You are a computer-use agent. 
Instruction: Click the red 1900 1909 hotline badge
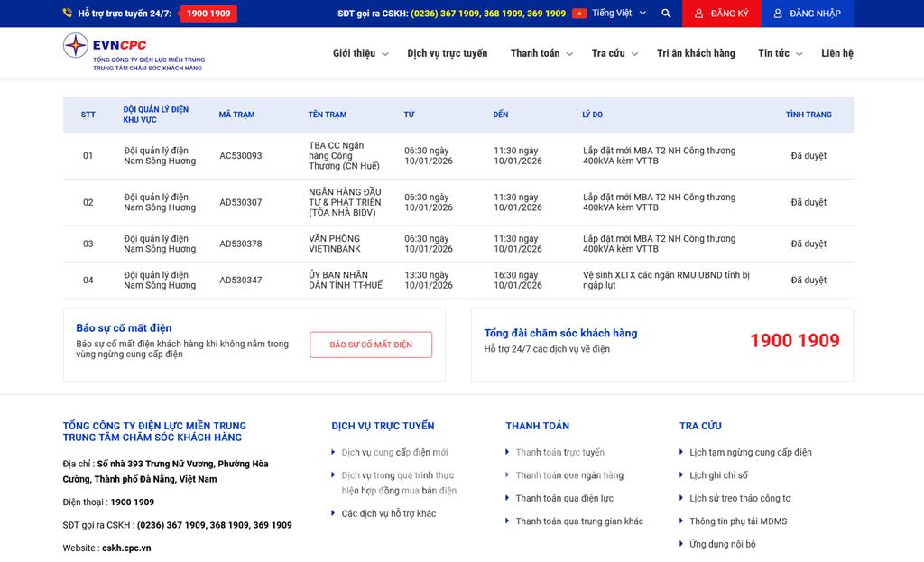click(x=208, y=14)
